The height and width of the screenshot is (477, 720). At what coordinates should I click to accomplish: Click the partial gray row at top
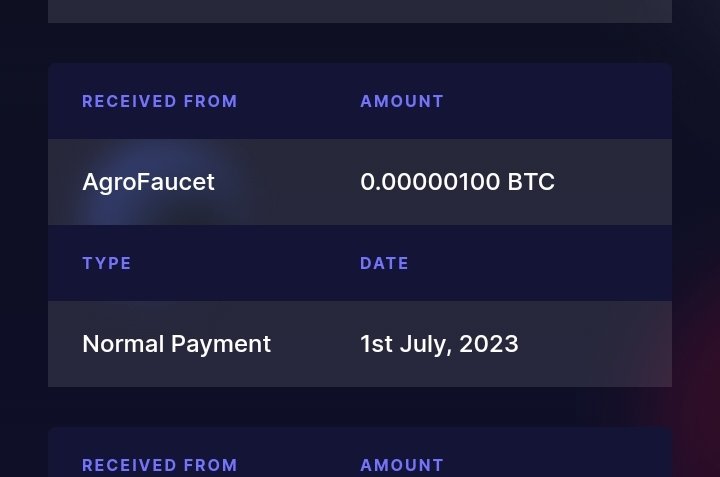360,11
